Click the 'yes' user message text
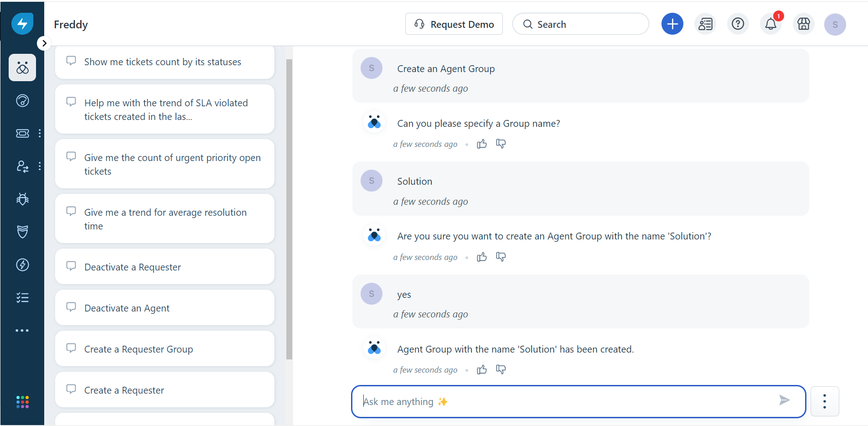Screen dimensions: 868x426 pos(404,295)
